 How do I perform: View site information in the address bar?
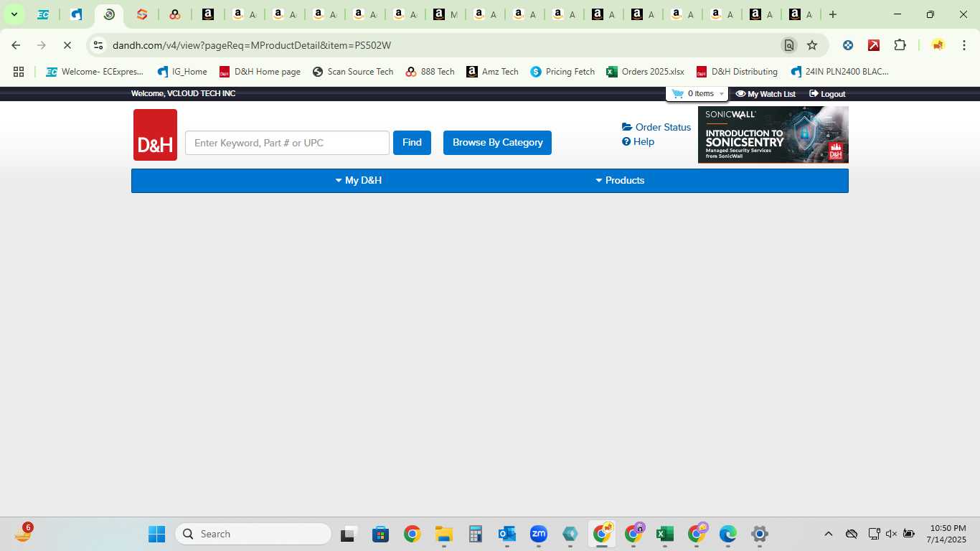point(98,45)
